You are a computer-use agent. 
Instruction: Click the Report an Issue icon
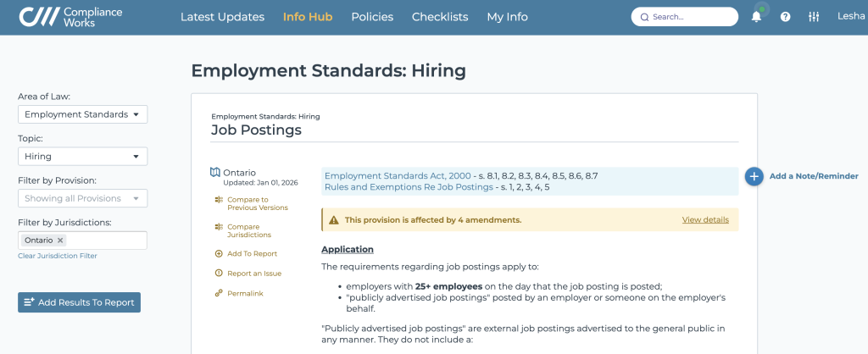219,274
